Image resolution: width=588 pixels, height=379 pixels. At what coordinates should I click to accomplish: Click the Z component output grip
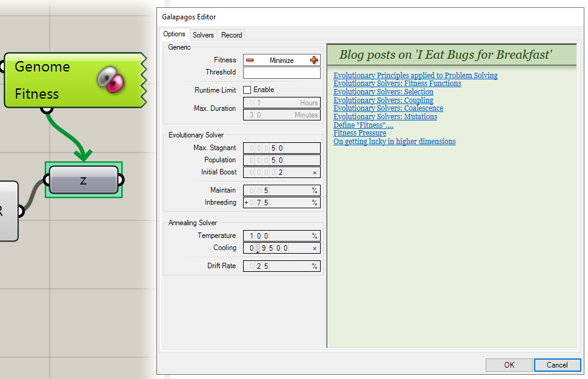[121, 180]
